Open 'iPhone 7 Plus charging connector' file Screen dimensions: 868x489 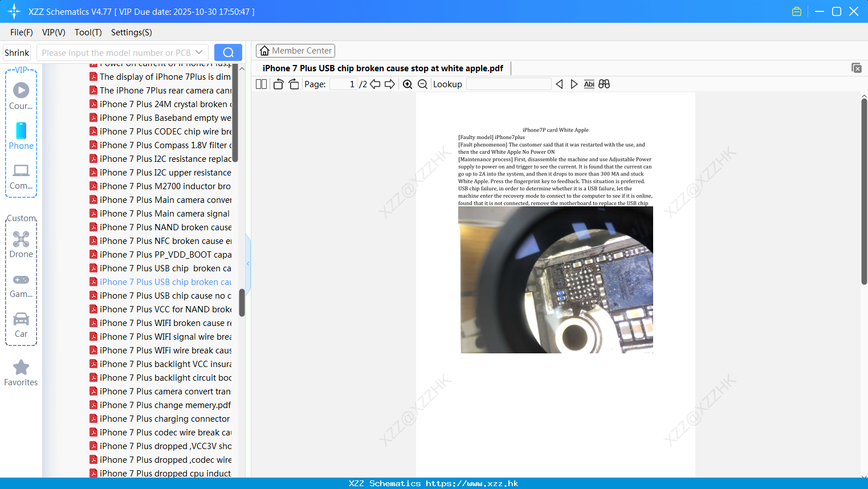coord(160,419)
